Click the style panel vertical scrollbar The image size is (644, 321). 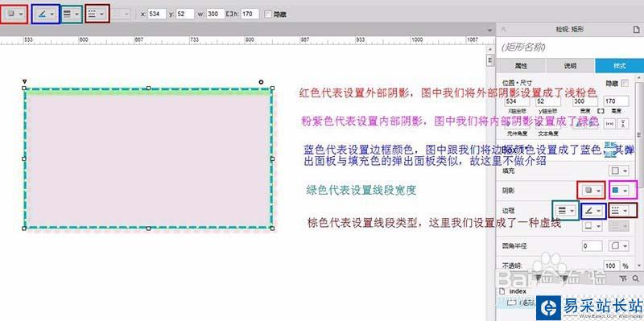pos(639,135)
